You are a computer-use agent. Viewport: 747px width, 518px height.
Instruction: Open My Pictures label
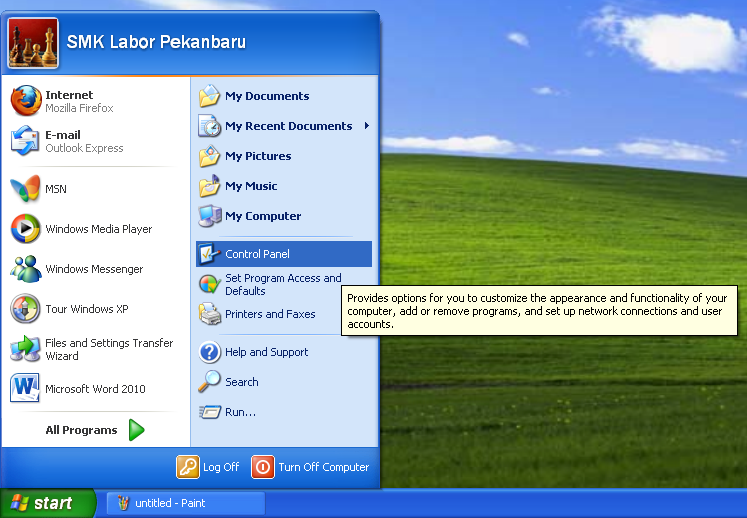coord(258,156)
